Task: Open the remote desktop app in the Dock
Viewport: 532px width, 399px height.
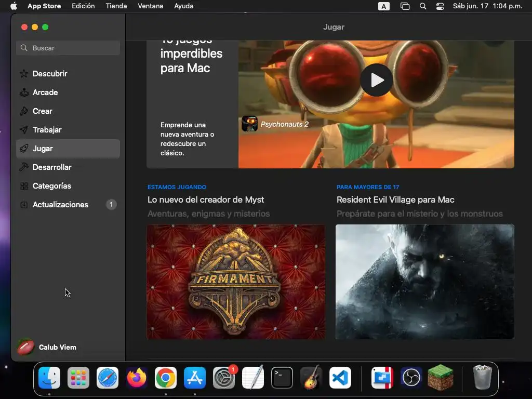Action: point(382,378)
